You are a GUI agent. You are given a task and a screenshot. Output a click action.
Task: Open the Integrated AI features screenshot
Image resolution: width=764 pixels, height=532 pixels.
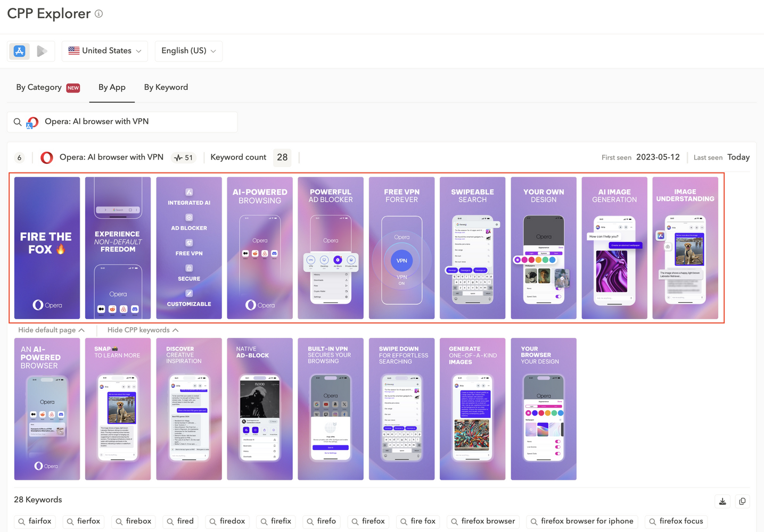(189, 248)
